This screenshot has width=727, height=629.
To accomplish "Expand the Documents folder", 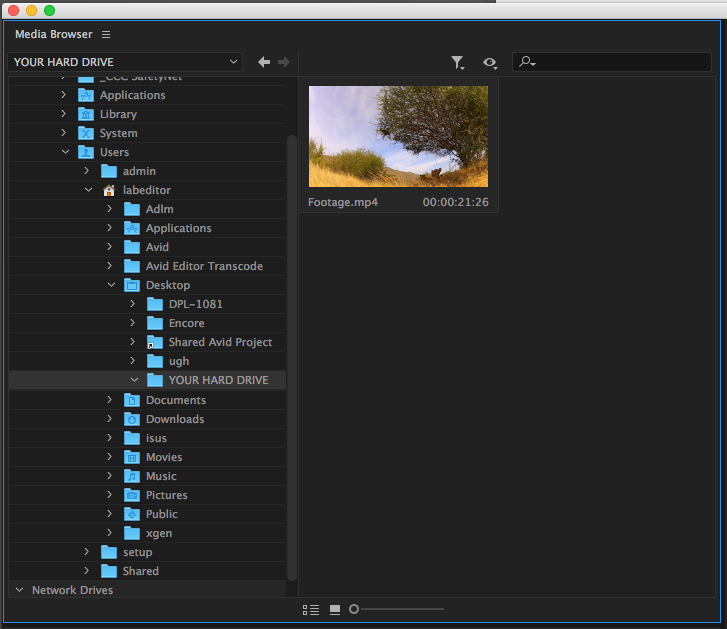I will click(112, 400).
